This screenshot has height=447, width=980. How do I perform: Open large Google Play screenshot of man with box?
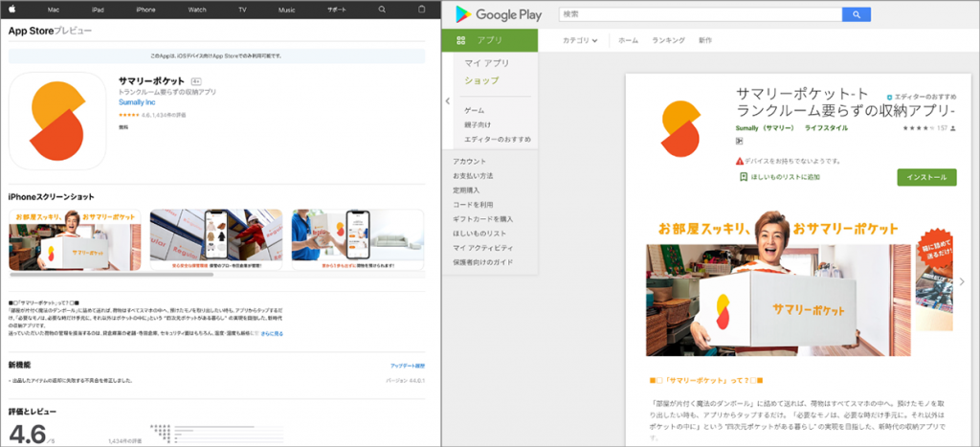point(779,285)
